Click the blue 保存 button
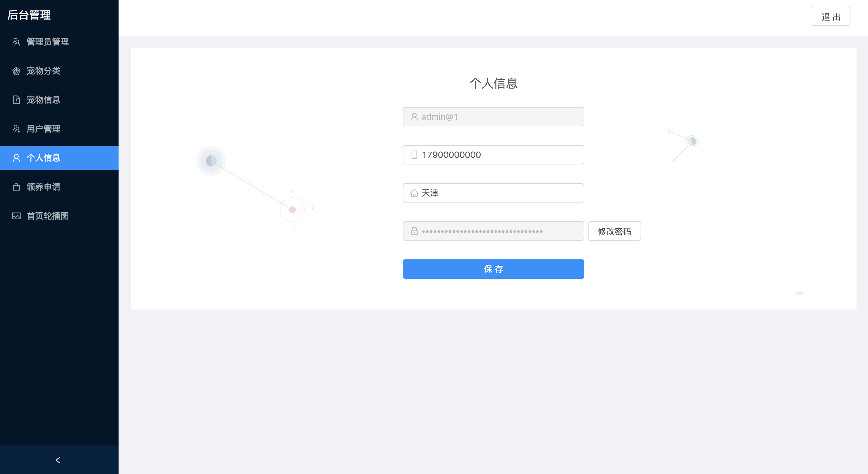Image resolution: width=868 pixels, height=474 pixels. click(493, 269)
